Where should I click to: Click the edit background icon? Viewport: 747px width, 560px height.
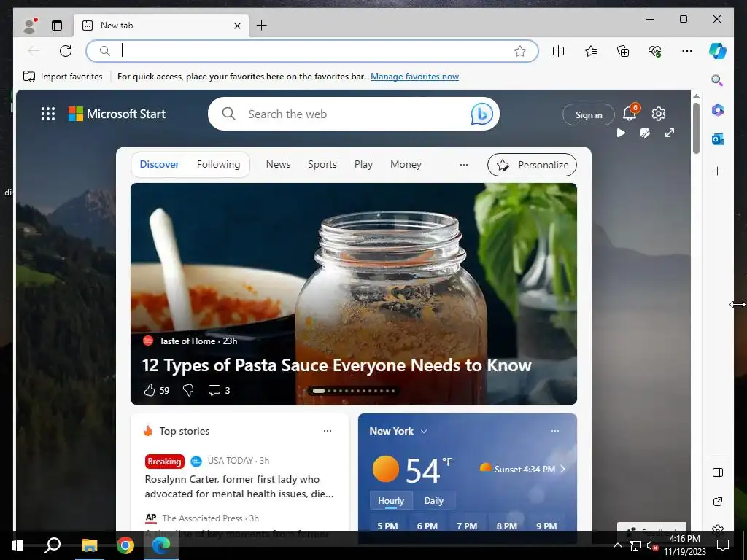[x=645, y=133]
